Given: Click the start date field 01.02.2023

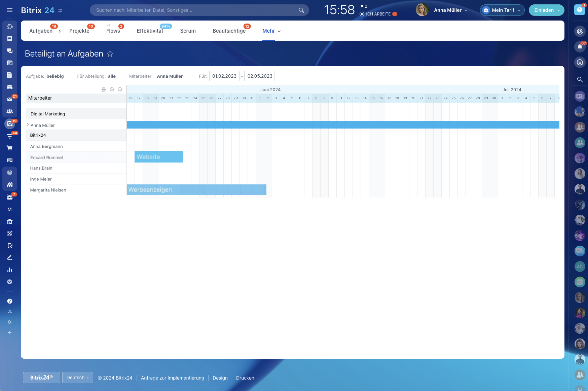Looking at the screenshot, I should click(x=224, y=76).
